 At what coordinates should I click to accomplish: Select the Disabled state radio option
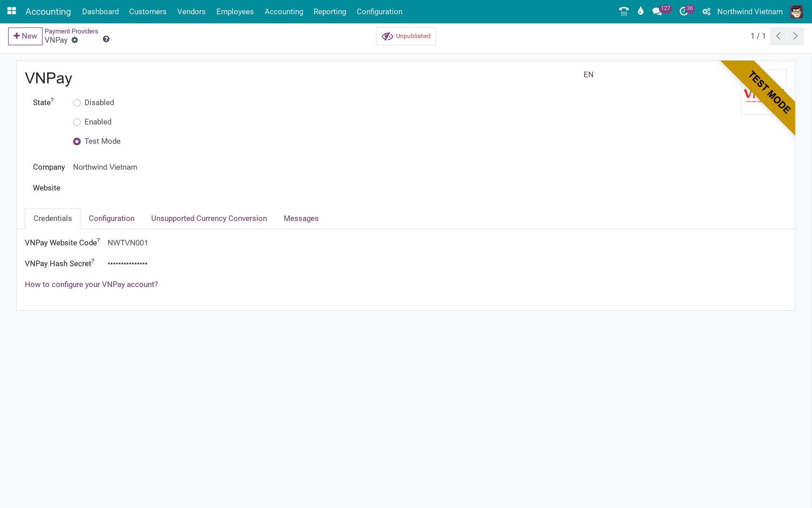click(77, 103)
